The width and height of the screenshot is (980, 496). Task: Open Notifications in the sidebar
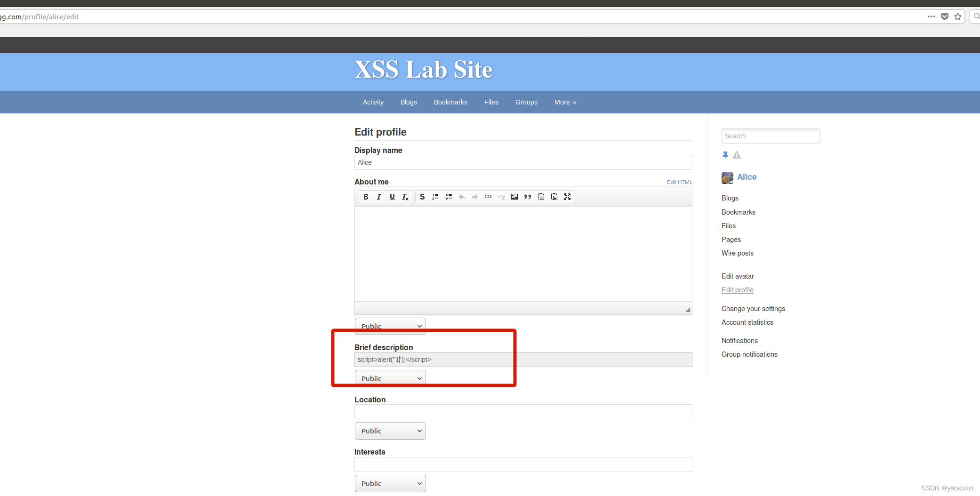coord(739,341)
